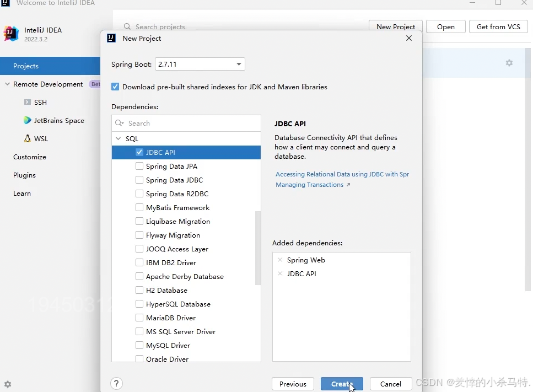Click the Cancel button
This screenshot has width=533, height=392.
(391, 384)
